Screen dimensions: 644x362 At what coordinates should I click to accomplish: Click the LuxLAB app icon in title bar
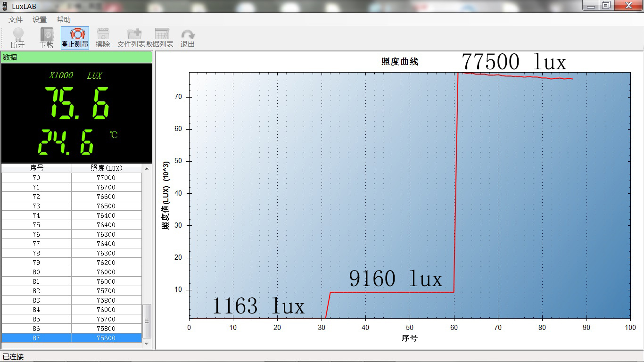(x=5, y=6)
